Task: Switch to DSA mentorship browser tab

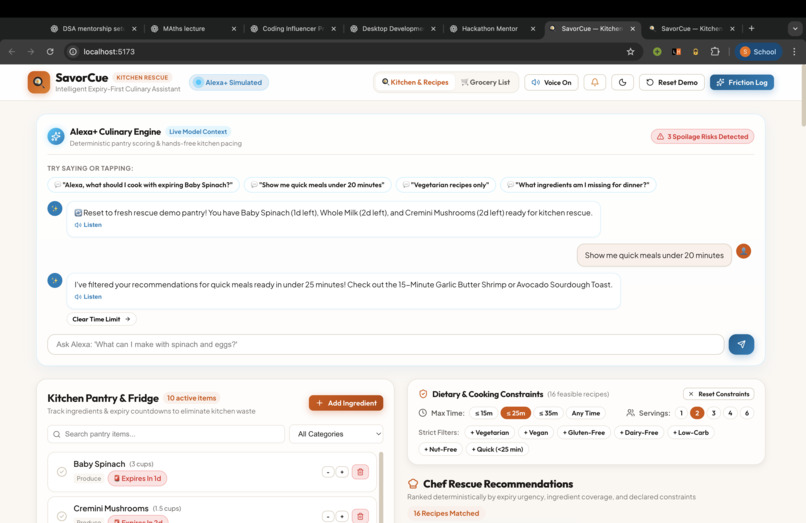Action: pos(93,29)
